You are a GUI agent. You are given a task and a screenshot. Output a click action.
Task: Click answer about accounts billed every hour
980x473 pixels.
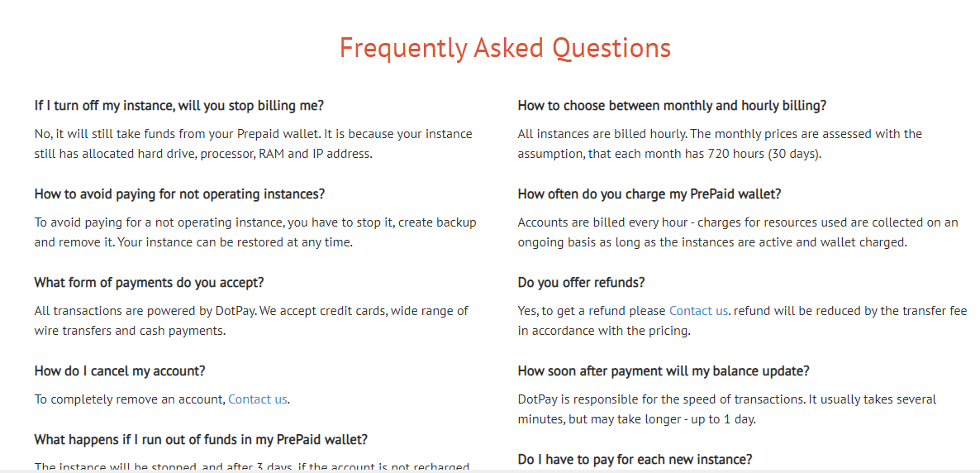pyautogui.click(x=738, y=232)
